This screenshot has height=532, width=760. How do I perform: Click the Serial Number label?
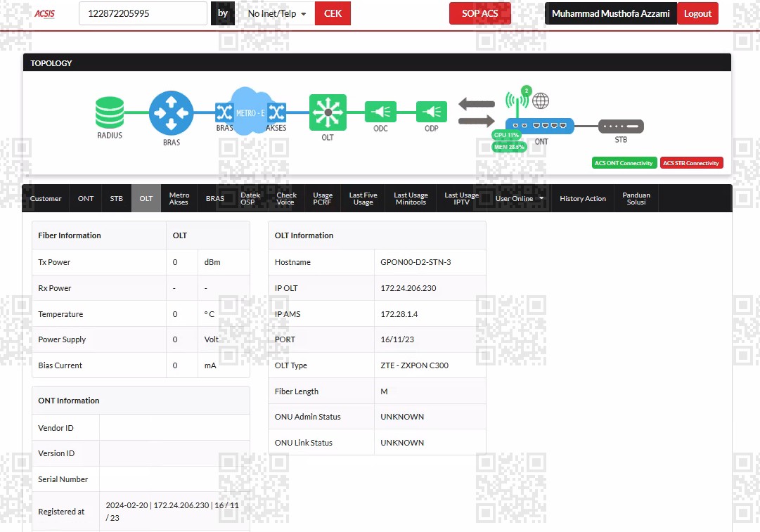[63, 479]
